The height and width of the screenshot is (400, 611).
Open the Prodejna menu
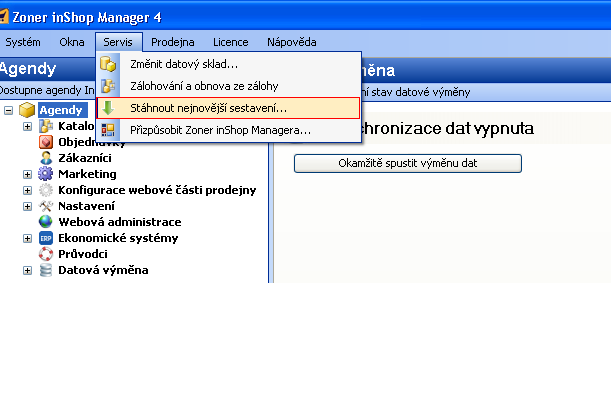coord(173,42)
